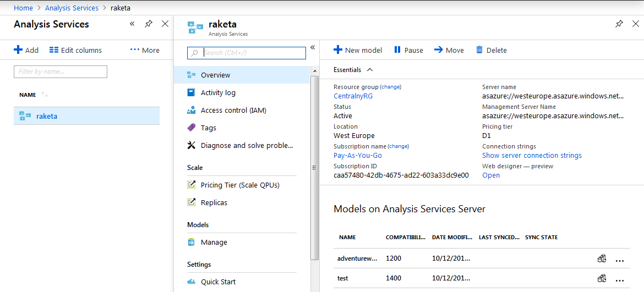The image size is (644, 292).
Task: Collapse the Essentials section
Action: click(x=353, y=70)
